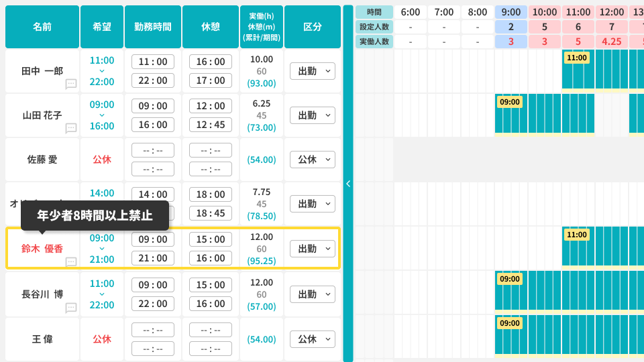Click 王 偉 empty work start time field
This screenshot has width=644, height=362.
point(153,330)
